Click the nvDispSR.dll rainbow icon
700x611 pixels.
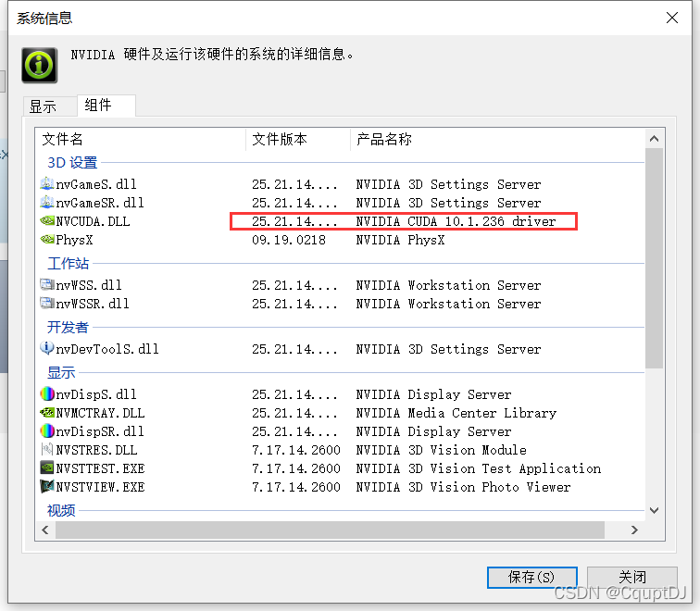tap(47, 430)
